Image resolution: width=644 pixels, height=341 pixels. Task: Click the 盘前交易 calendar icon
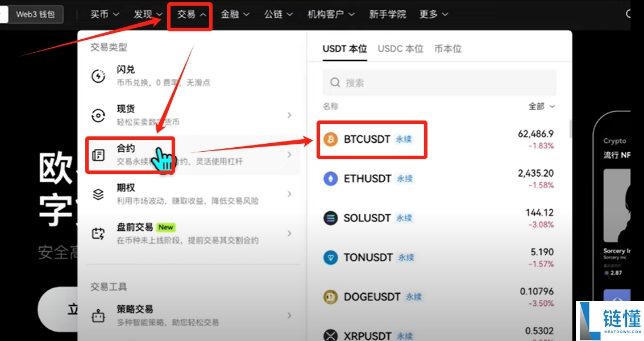98,234
